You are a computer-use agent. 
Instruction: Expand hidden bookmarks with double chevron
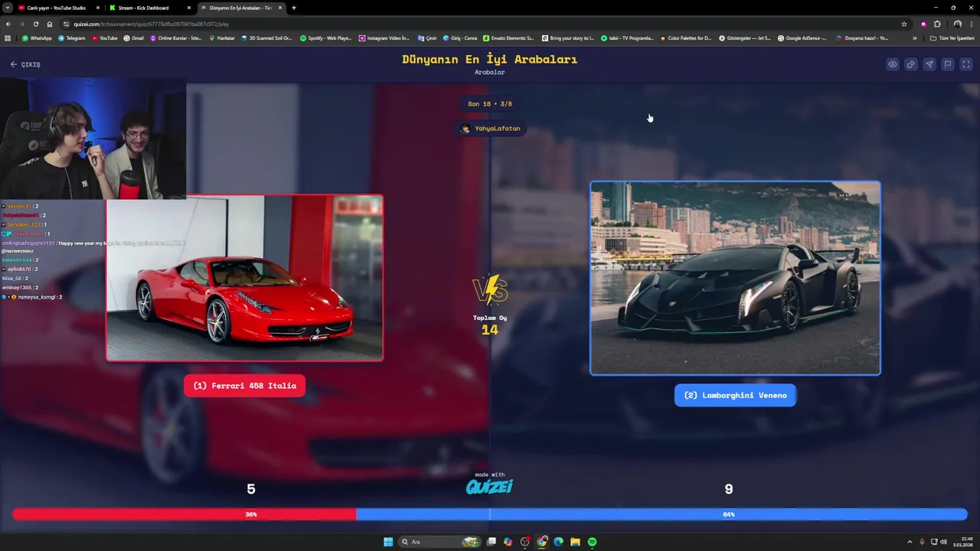pos(914,37)
